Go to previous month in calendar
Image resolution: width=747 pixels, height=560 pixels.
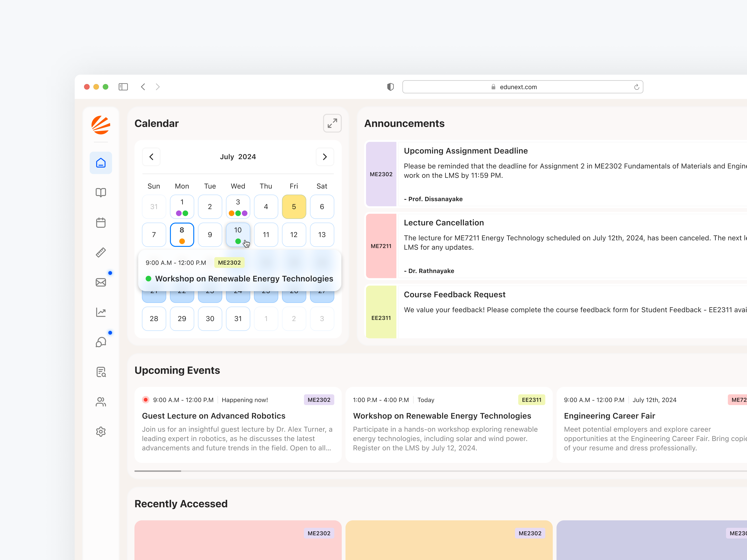151,157
